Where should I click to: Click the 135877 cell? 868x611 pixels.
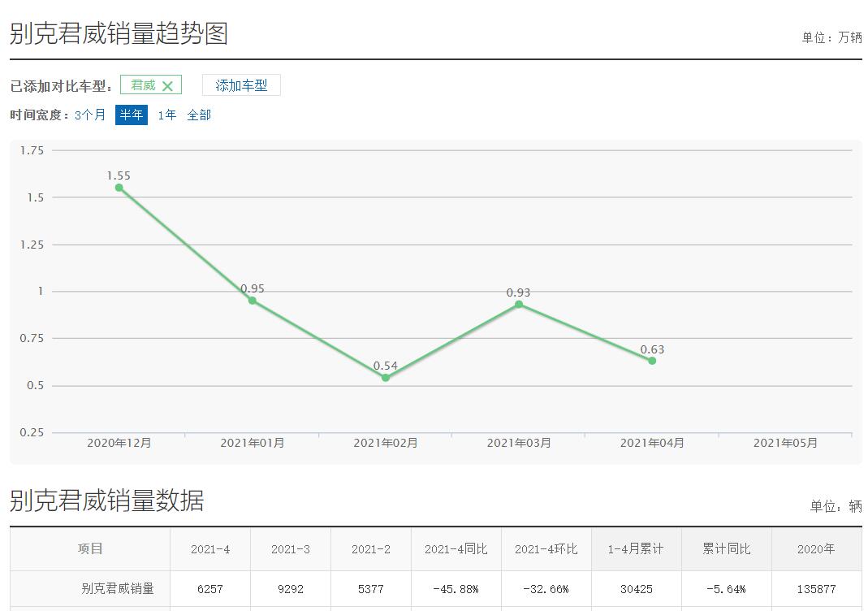point(816,589)
